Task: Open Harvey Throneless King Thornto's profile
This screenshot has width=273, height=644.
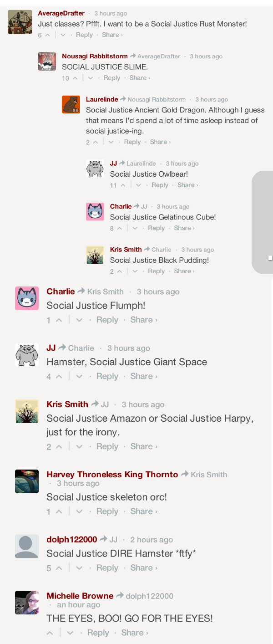Action: [112, 475]
